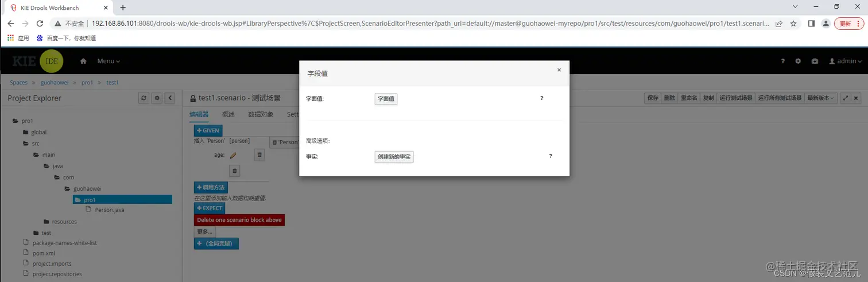
Task: Maximize the editor with expand arrows icon
Action: 846,98
